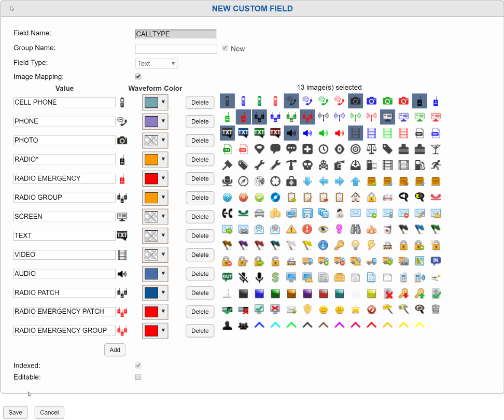
Task: Click the RADIO EMERGENCY red color swatch
Action: click(x=150, y=178)
